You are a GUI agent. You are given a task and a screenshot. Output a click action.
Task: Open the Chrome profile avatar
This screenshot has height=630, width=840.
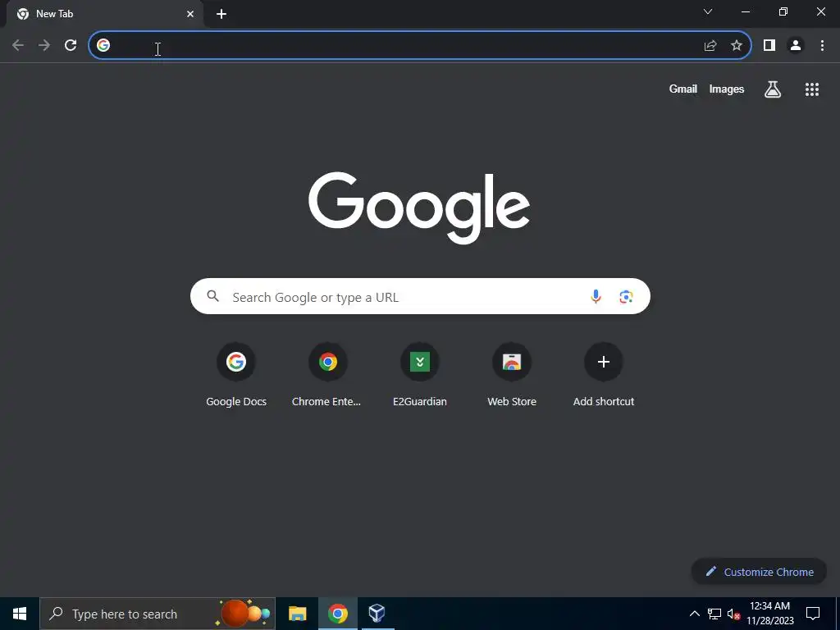coord(796,46)
